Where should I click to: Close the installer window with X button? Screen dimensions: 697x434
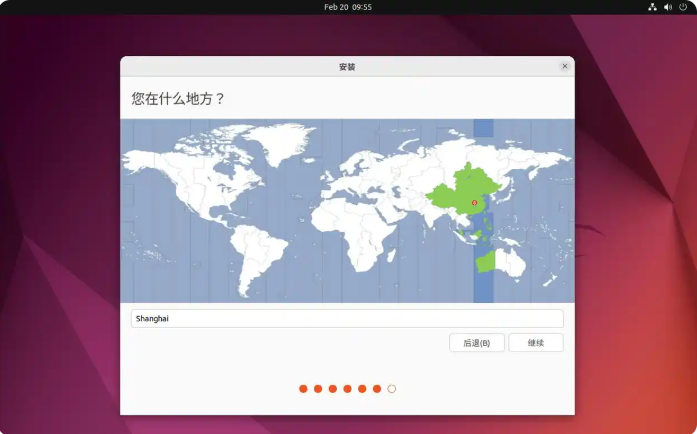564,66
